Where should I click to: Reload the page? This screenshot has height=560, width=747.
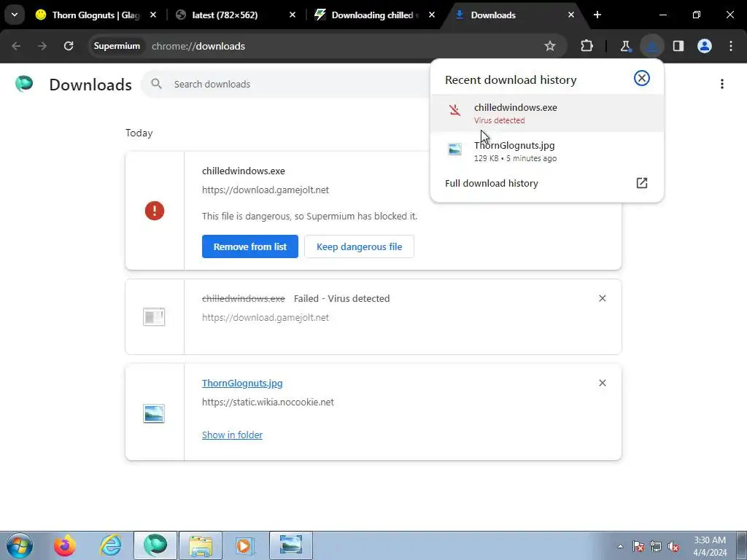pos(69,46)
